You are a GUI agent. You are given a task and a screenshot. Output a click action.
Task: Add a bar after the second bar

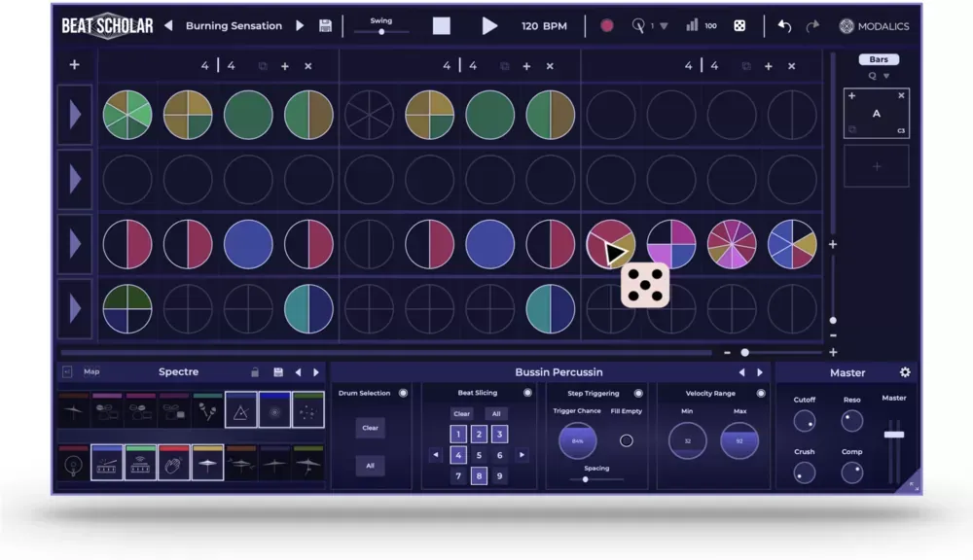tap(526, 66)
